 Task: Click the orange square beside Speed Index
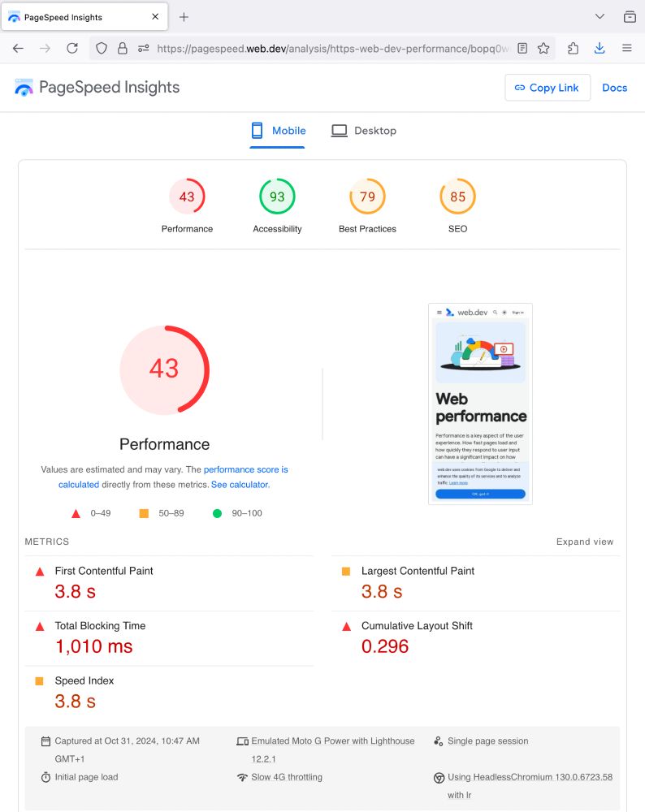click(39, 681)
